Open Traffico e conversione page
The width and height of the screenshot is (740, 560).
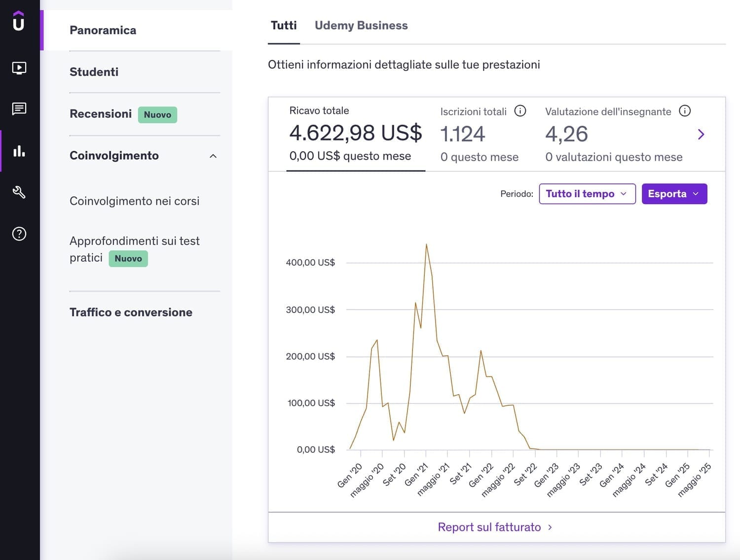click(131, 312)
